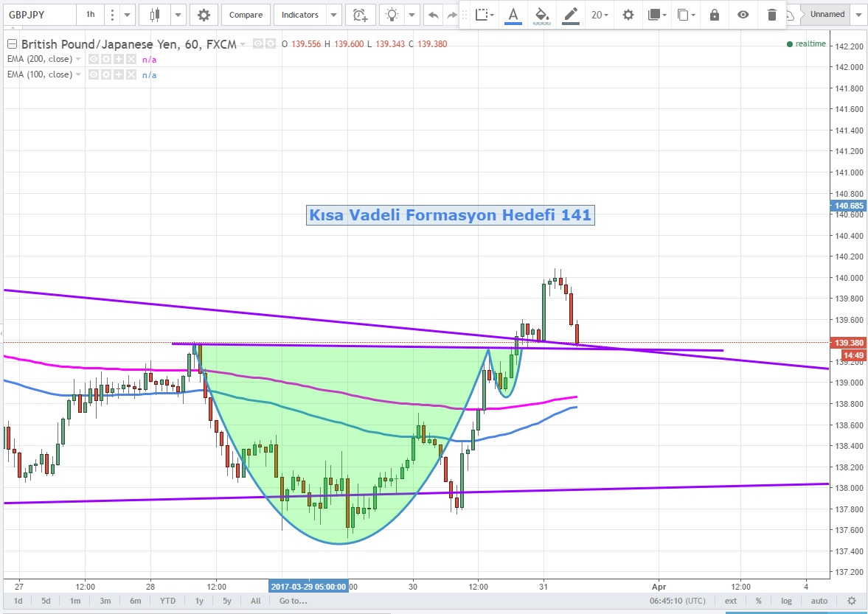Click the paint bucket background fill icon
Viewport: 868px width, 614px height.
[542, 15]
